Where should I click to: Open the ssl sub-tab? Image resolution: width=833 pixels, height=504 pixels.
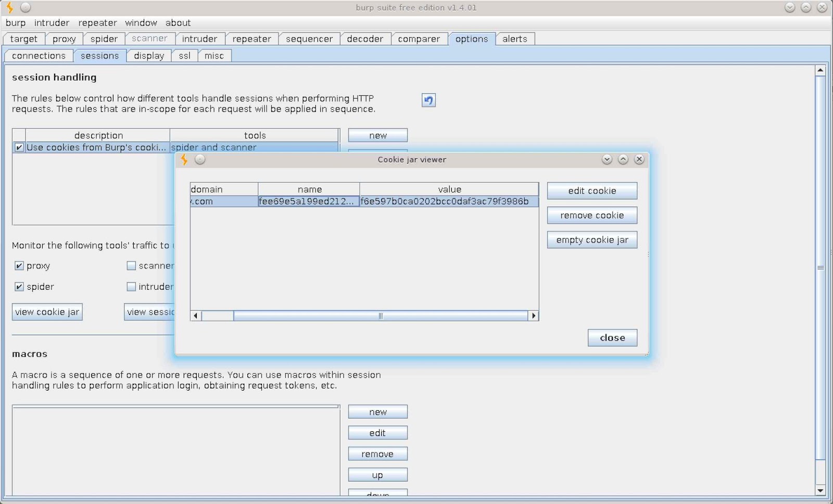click(x=184, y=56)
